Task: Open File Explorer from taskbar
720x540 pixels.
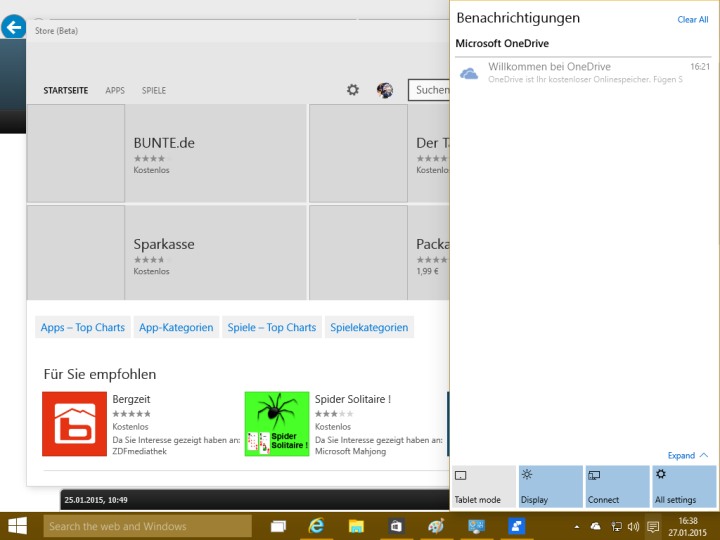Action: [356, 526]
